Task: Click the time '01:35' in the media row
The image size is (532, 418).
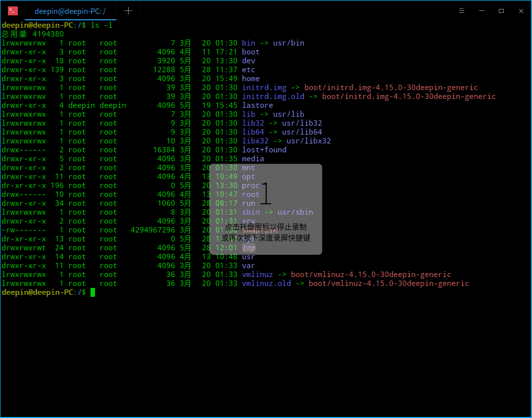Action: pos(226,159)
